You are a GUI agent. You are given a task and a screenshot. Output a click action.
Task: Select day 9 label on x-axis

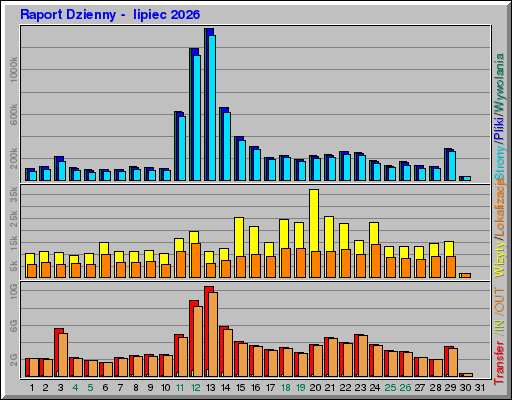coord(151,388)
